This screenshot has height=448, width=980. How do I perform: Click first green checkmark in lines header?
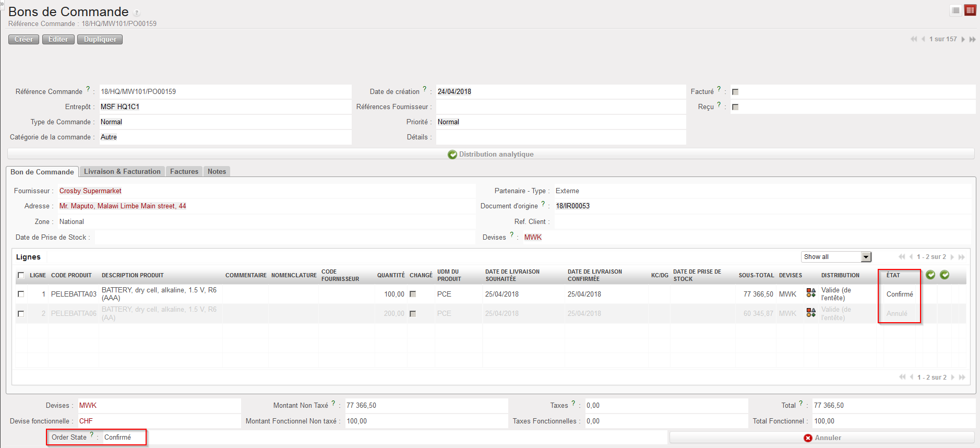(x=930, y=275)
